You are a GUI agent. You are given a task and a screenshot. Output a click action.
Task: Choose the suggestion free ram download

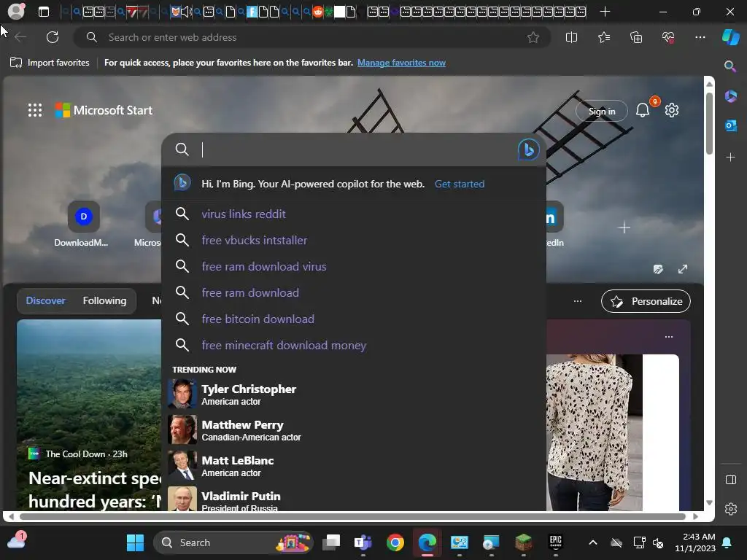(354, 292)
